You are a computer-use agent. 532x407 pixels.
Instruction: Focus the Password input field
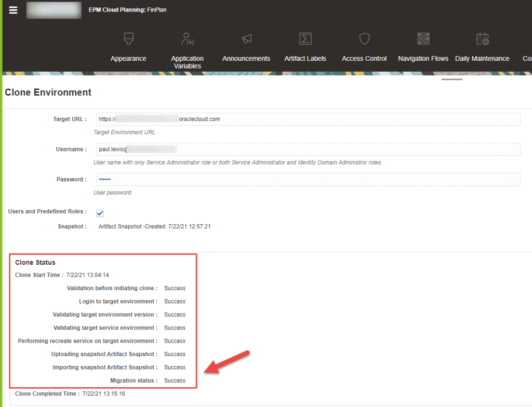[x=308, y=180]
